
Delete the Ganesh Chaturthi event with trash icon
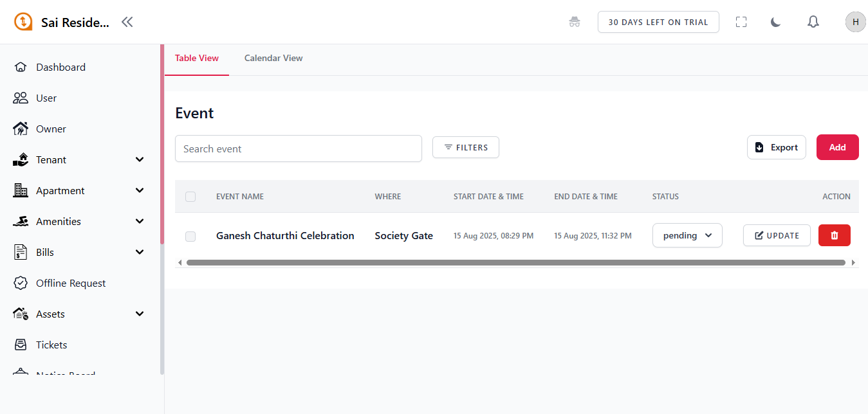coord(834,235)
